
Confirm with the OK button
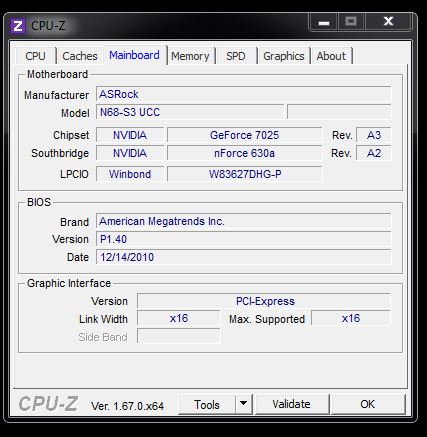(x=368, y=404)
